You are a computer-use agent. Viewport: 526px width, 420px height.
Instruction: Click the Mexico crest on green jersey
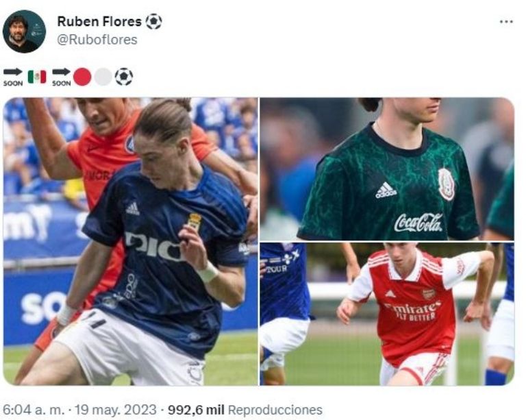click(x=447, y=184)
